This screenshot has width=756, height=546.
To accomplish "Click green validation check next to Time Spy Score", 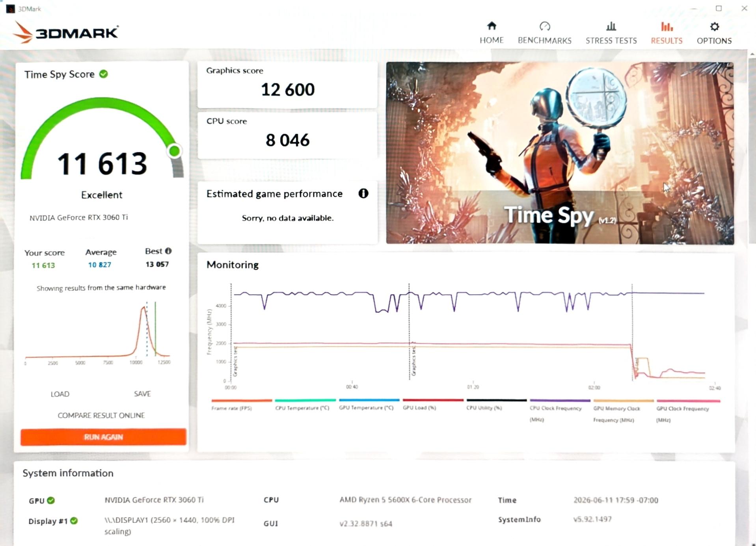I will point(104,74).
